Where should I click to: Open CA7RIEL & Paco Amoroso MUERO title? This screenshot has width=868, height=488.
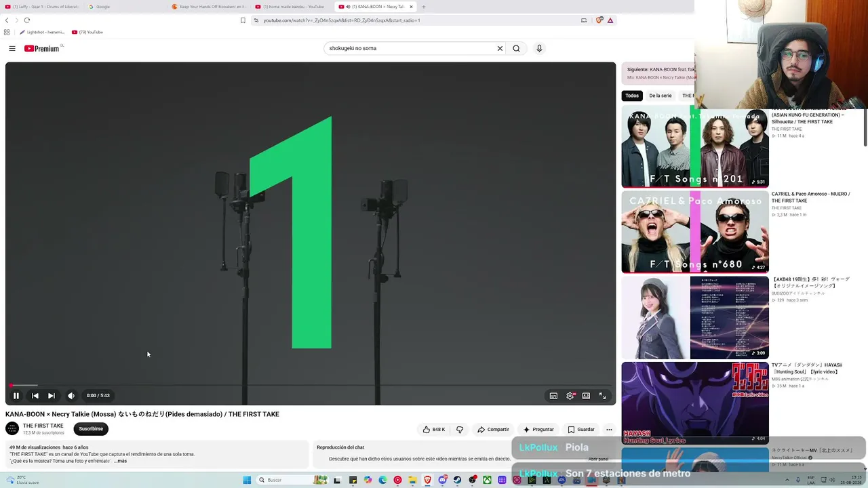811,197
